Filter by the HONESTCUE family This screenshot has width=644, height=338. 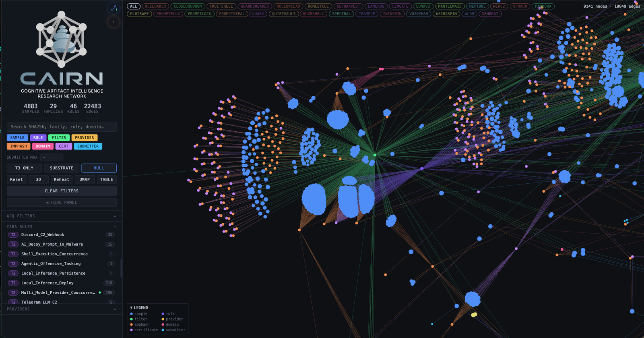pos(318,6)
